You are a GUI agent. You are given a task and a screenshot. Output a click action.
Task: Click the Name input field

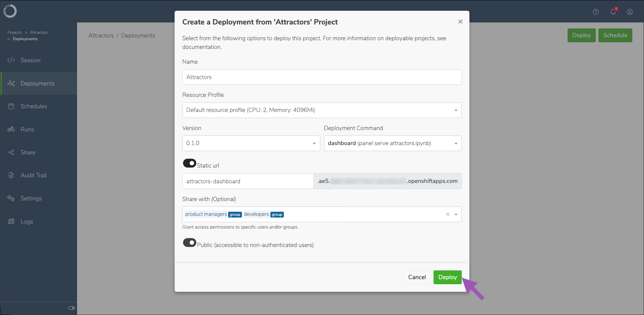(322, 77)
